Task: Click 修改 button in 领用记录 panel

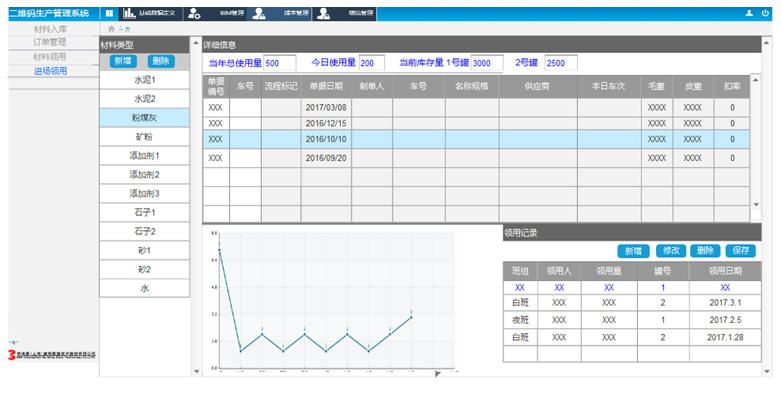Action: [671, 251]
